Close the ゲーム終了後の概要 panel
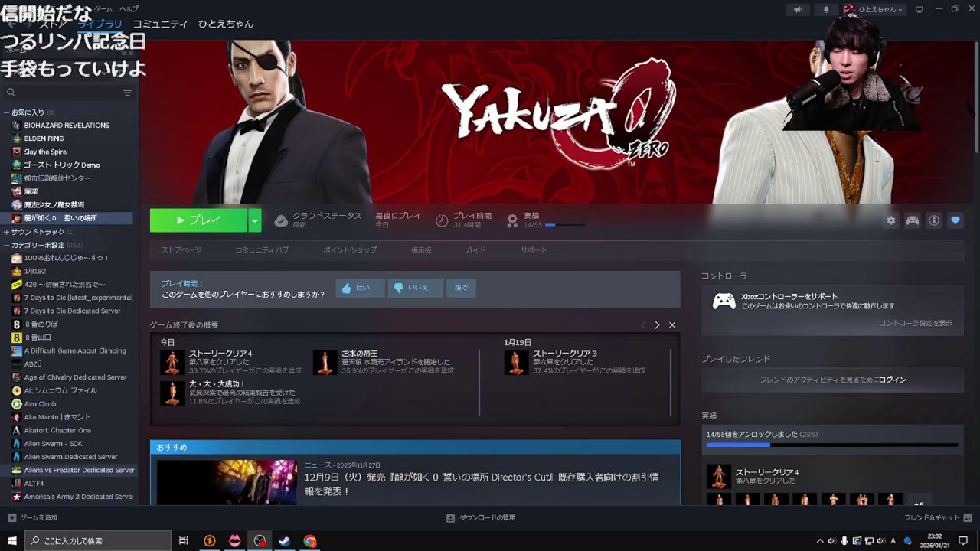980x551 pixels. [x=672, y=325]
